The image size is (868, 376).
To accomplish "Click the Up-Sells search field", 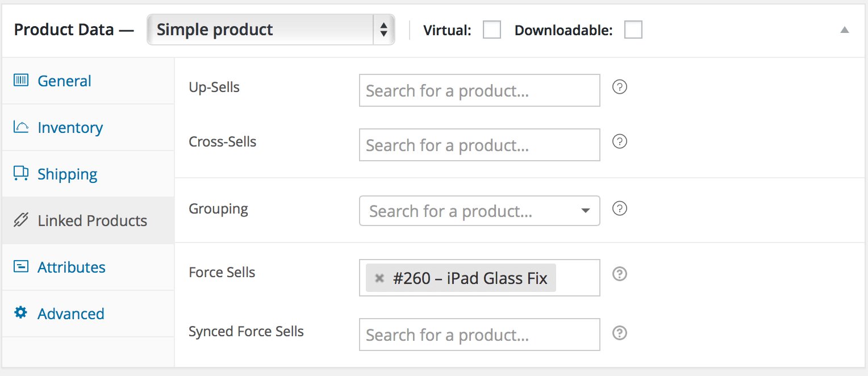I will point(479,90).
